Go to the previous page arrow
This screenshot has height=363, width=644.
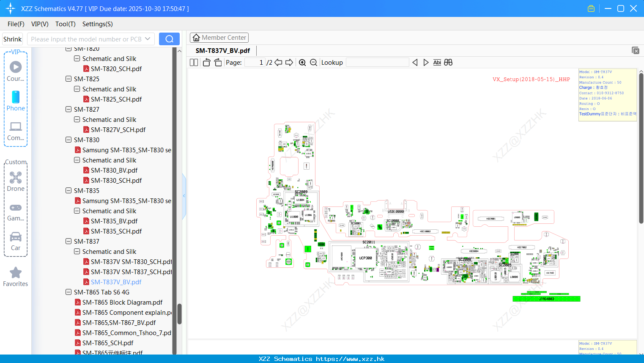(x=278, y=62)
